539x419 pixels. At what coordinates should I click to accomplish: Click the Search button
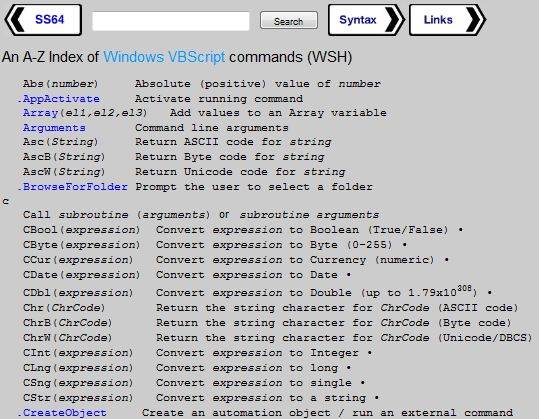point(289,21)
